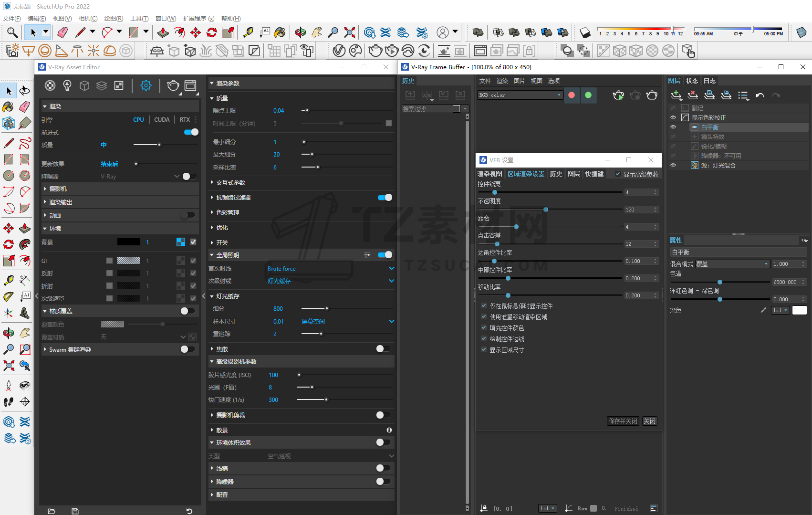This screenshot has width=812, height=515.
Task: Click the 保存并关闭 button
Action: [623, 421]
